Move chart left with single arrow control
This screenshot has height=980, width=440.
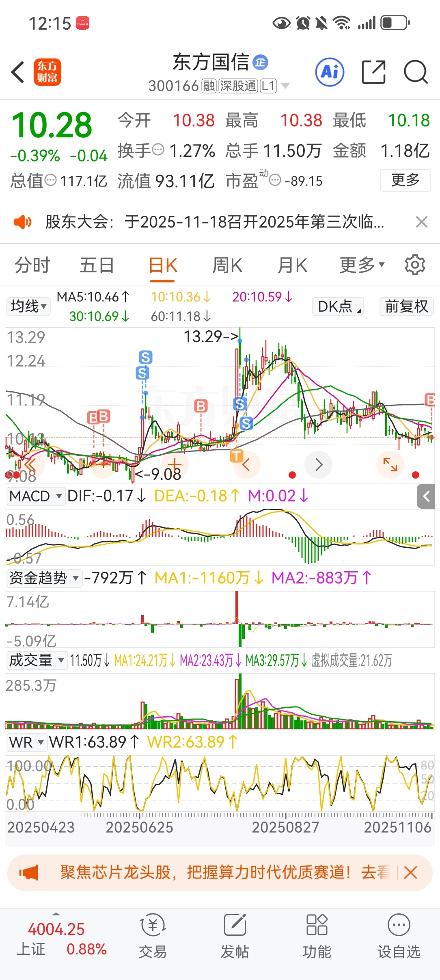click(246, 464)
